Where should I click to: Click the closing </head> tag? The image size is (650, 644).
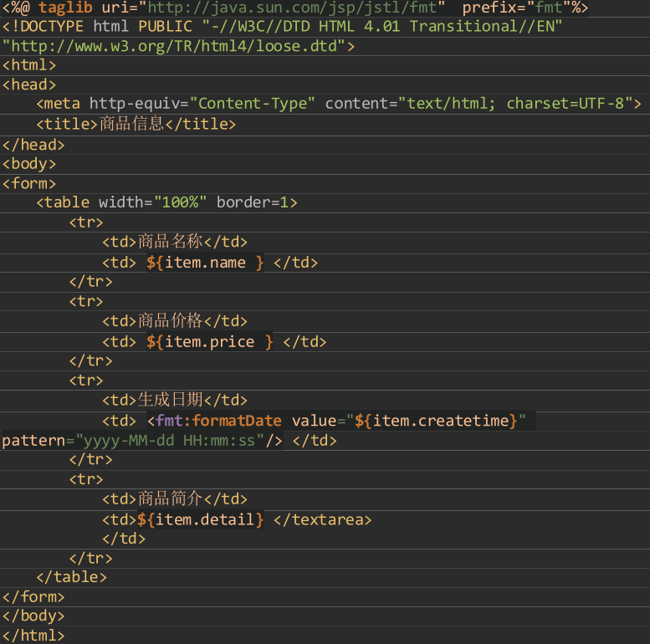click(x=33, y=145)
